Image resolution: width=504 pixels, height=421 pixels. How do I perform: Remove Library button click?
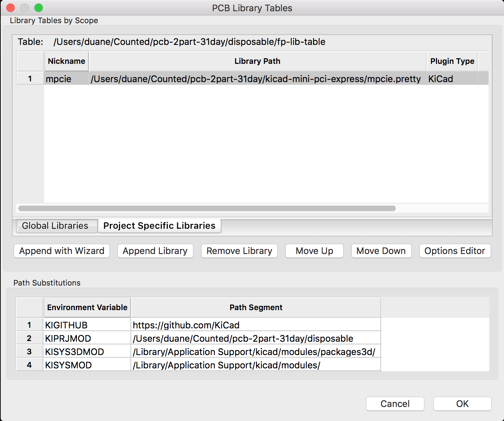(239, 251)
